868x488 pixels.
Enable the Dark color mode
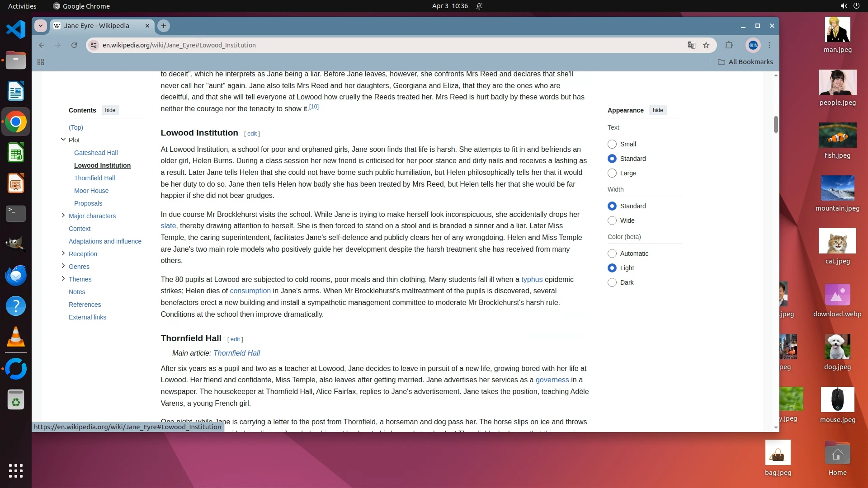tap(612, 282)
